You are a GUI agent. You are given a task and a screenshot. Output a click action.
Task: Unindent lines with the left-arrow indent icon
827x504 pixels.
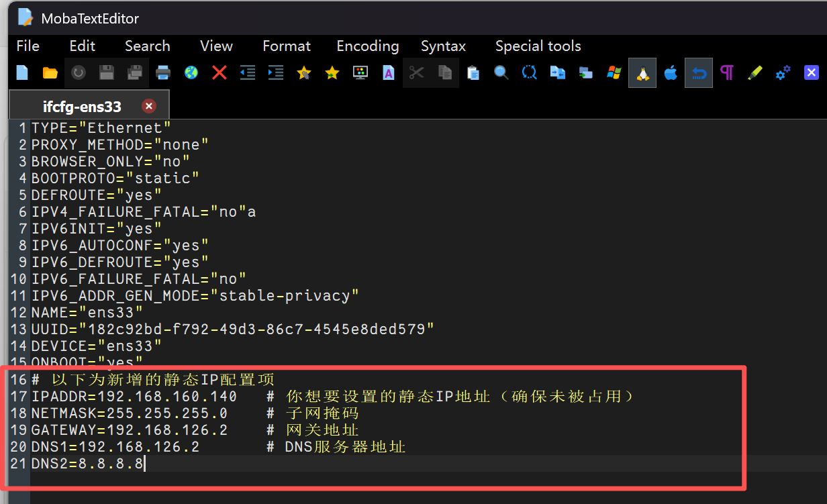[x=248, y=72]
